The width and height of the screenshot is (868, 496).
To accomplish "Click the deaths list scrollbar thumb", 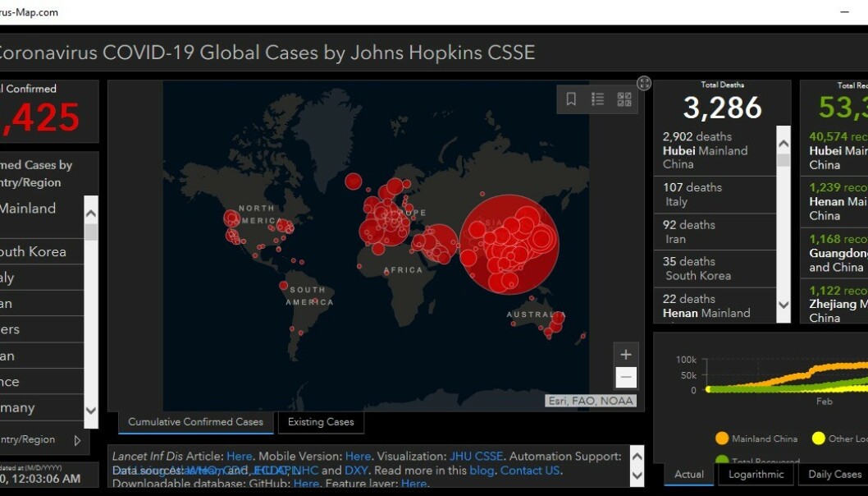I will [x=783, y=161].
